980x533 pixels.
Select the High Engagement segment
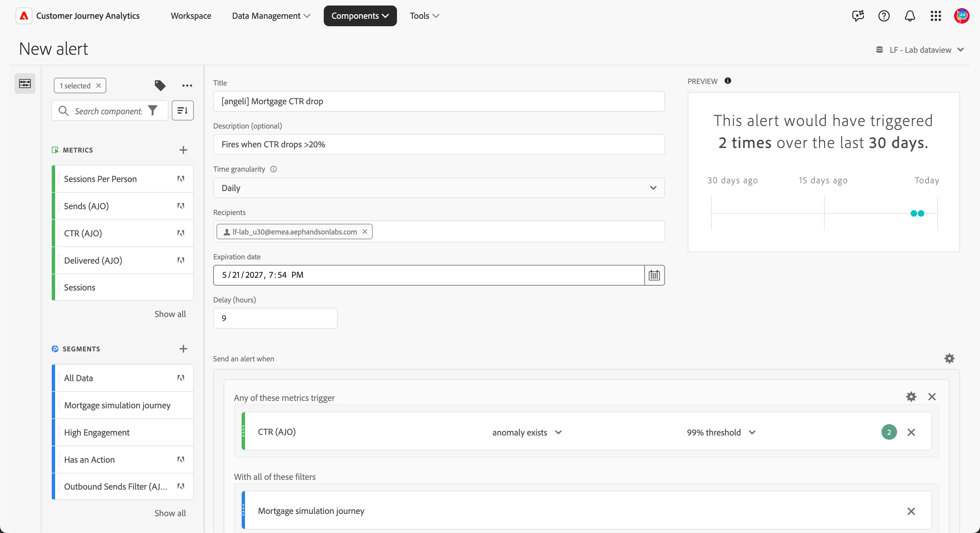pos(122,432)
